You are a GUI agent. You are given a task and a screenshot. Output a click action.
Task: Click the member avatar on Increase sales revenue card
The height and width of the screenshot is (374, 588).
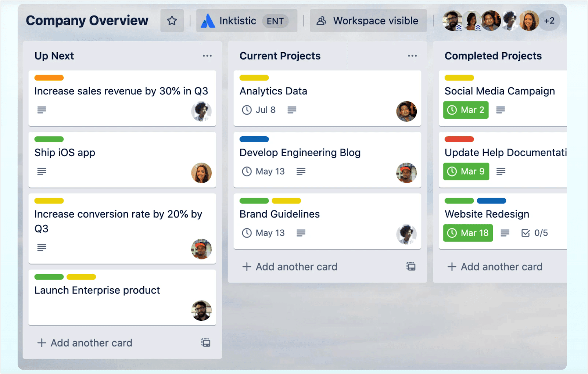click(x=201, y=111)
